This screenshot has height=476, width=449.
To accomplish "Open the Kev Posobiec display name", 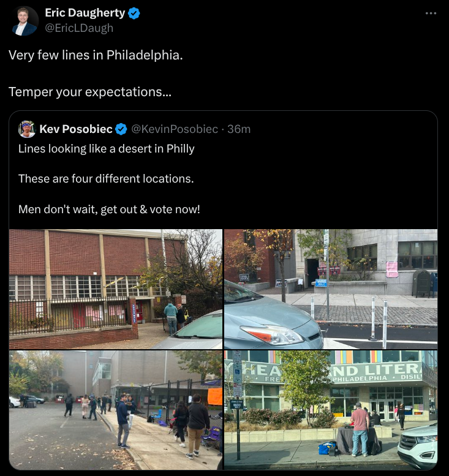I will click(76, 129).
